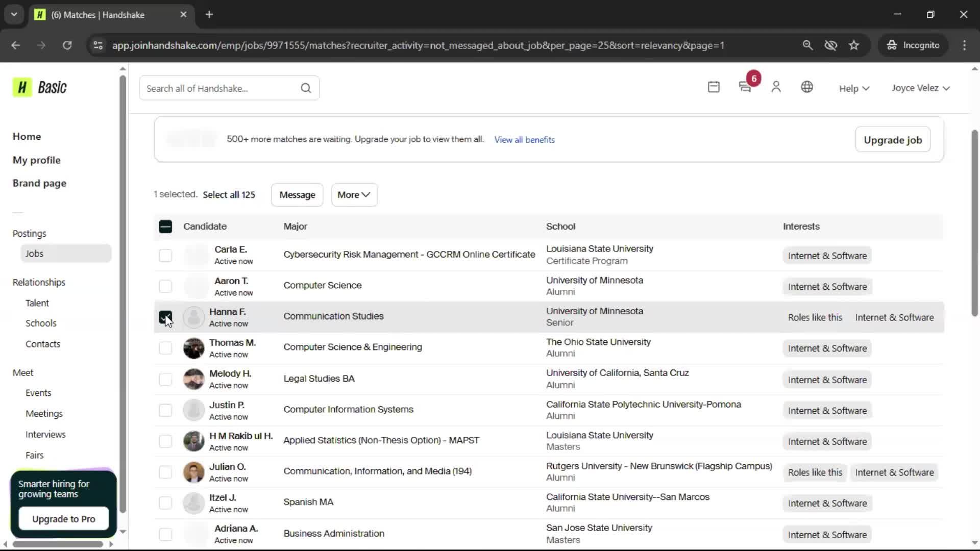This screenshot has height=551, width=980.
Task: Open Julian O. profile photo
Action: [x=194, y=472]
